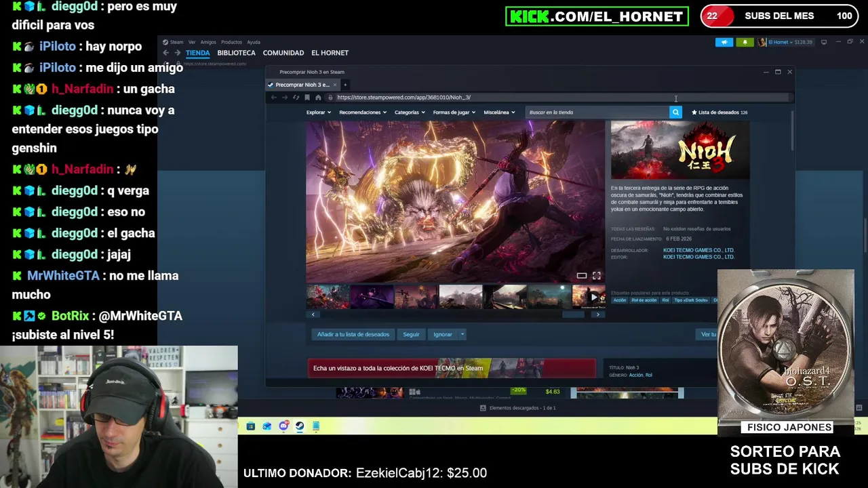Open the KOEI TECMO developer link
868x488 pixels.
(x=698, y=250)
